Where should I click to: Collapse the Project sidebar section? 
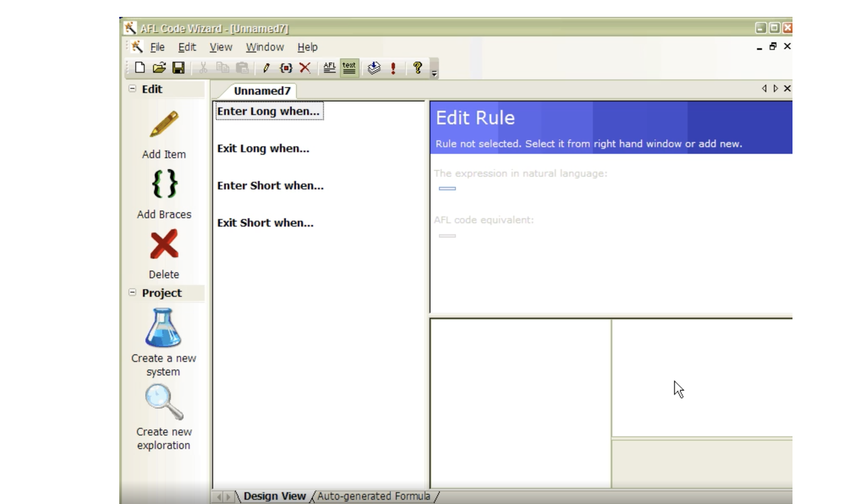point(132,293)
